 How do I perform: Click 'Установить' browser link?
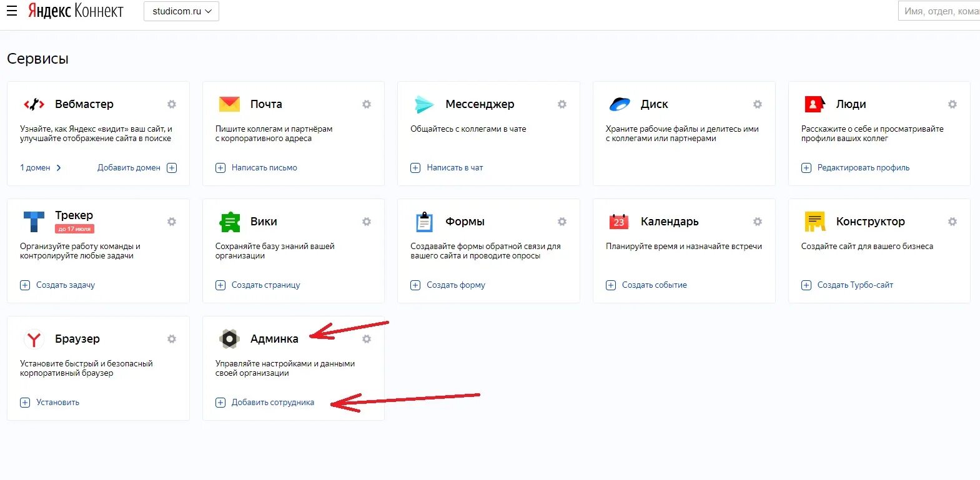57,402
